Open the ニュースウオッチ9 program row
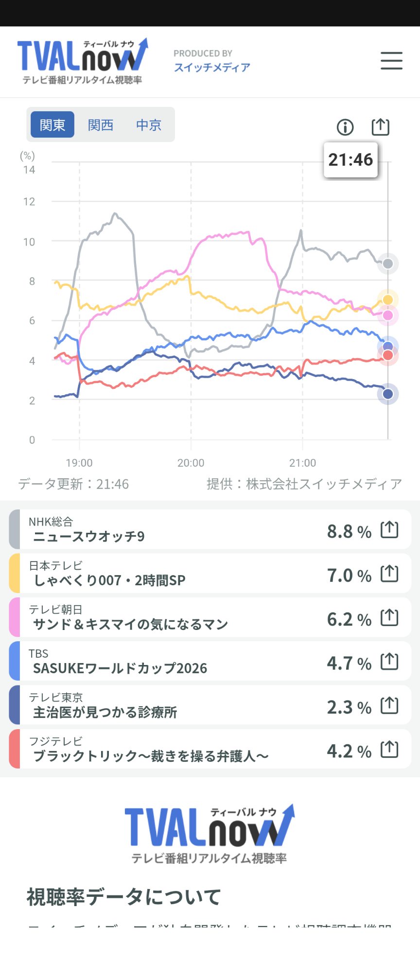The height and width of the screenshot is (980, 420). pyautogui.click(x=210, y=529)
